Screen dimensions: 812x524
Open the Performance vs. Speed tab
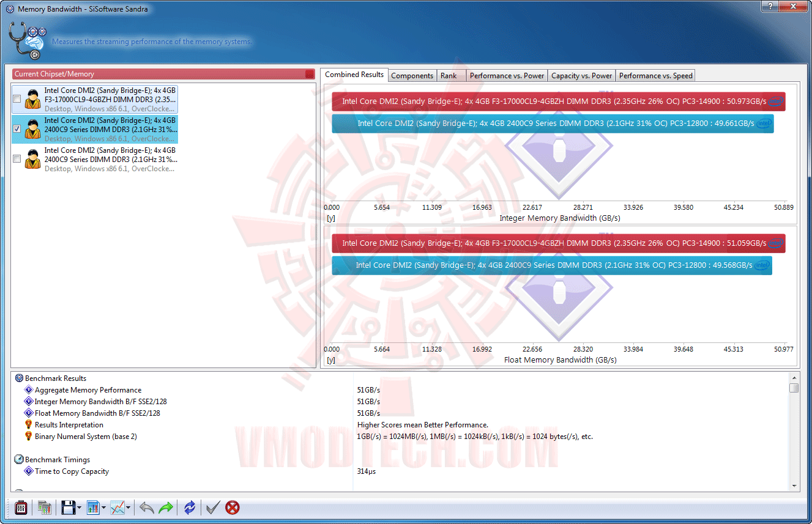click(x=656, y=76)
